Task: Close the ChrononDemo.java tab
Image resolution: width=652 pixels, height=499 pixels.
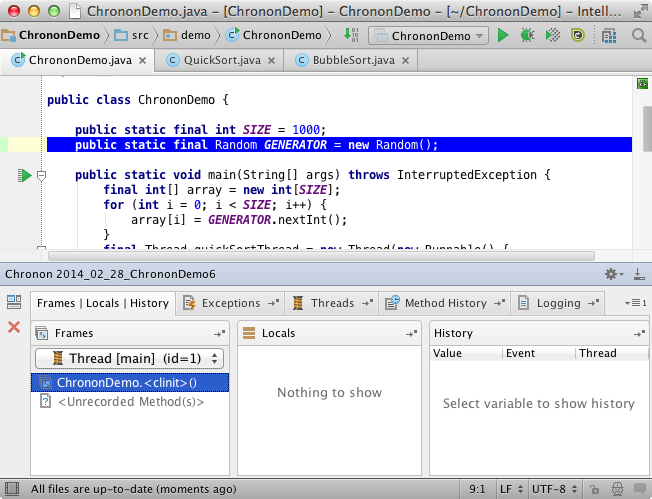Action: tap(143, 61)
